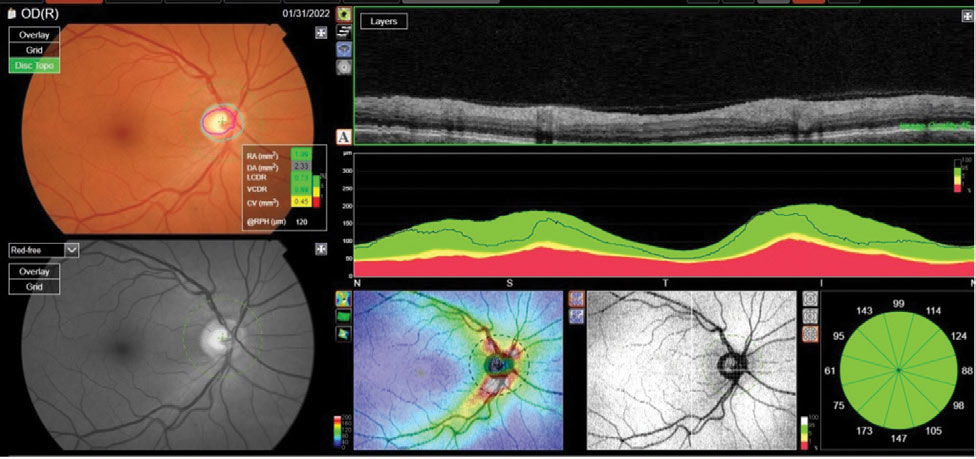Viewport: 976px width, 459px height.
Task: Click sector value 147 at chart bottom
Action: click(x=898, y=440)
